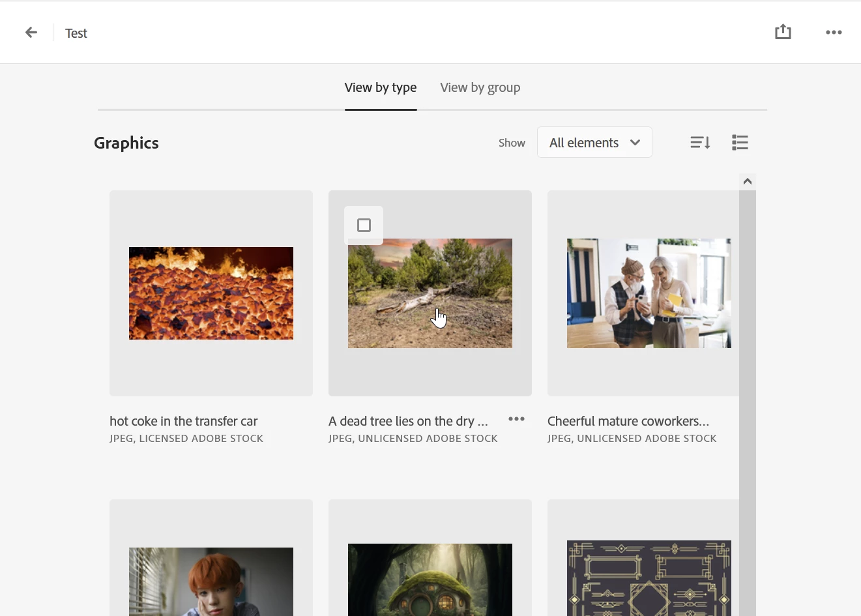Click the vertical scrollbar track
The height and width of the screenshot is (616, 861).
click(748, 403)
